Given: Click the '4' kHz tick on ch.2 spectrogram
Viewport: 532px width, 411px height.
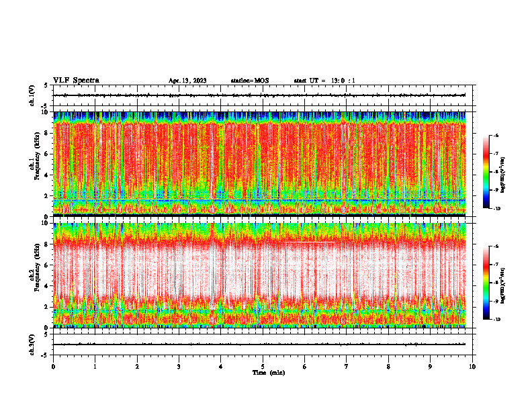Looking at the screenshot, I should [47, 286].
